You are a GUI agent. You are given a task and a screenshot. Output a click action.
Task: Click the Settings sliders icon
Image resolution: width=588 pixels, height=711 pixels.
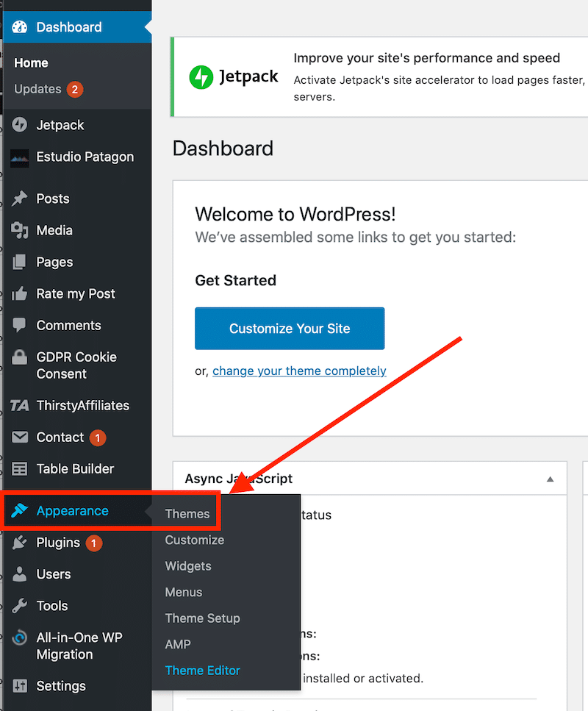[20, 686]
